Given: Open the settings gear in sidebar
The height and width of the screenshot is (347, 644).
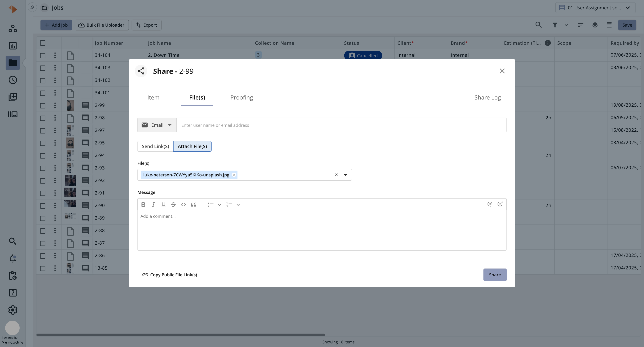Looking at the screenshot, I should coord(13,310).
